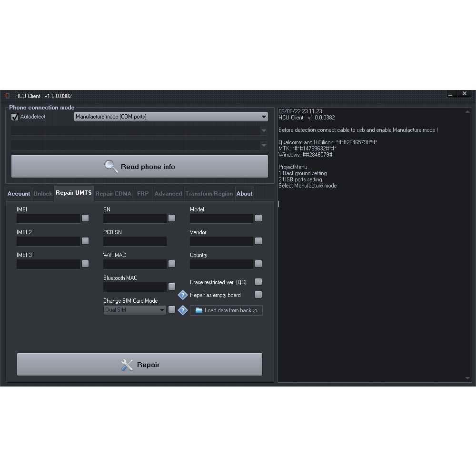Click into the Country input field
Screen dimensions: 476x476
tap(221, 264)
